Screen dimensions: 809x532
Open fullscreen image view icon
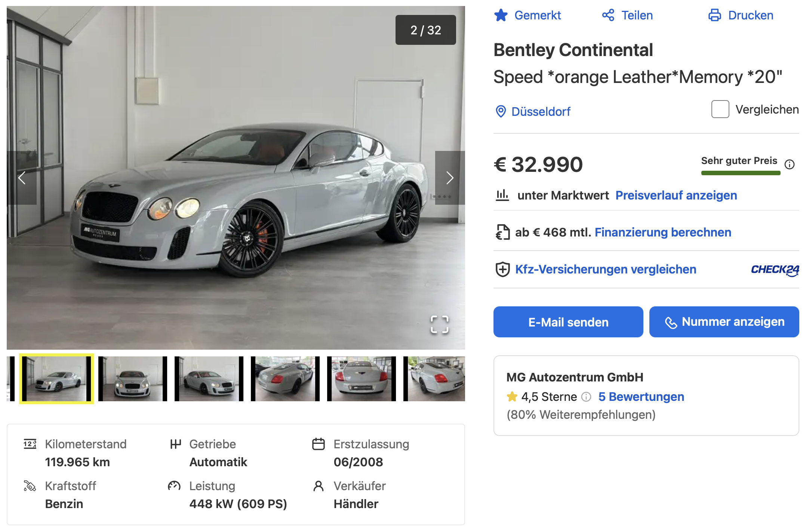(x=439, y=324)
